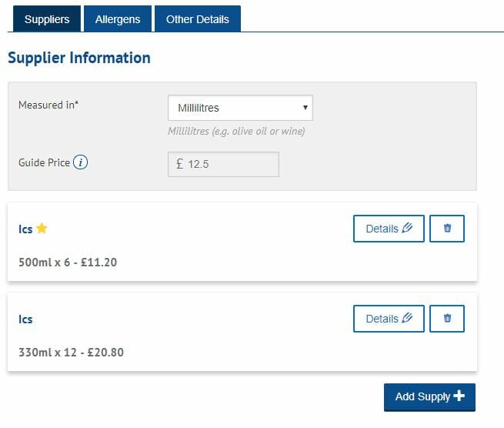Delete the 500ml x 6 supplier entry

click(447, 229)
